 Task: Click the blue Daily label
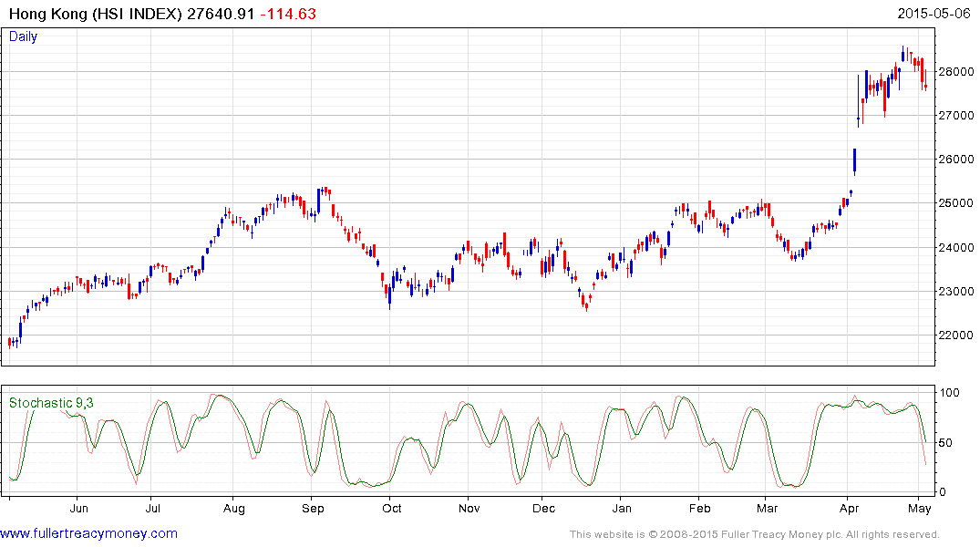tap(23, 36)
